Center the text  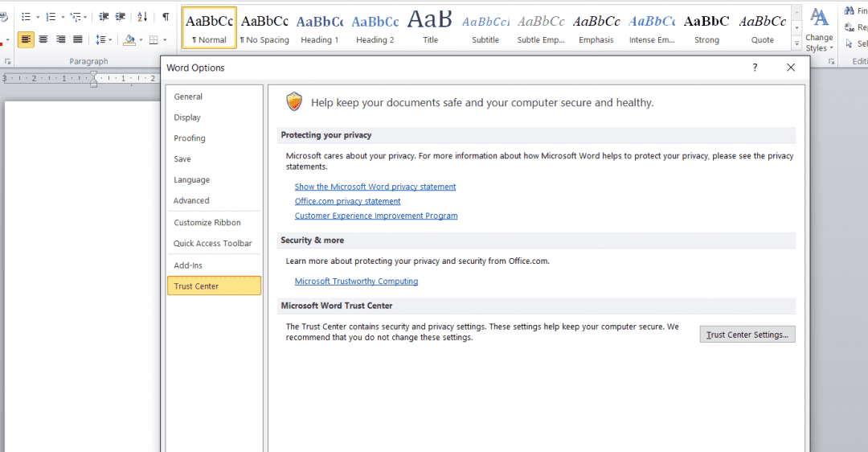tap(43, 39)
